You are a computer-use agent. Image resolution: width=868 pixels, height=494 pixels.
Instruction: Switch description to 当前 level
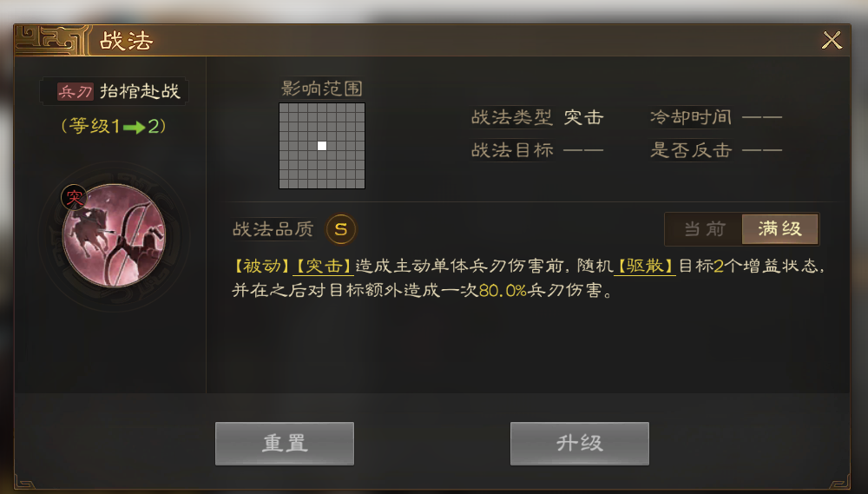pos(704,228)
